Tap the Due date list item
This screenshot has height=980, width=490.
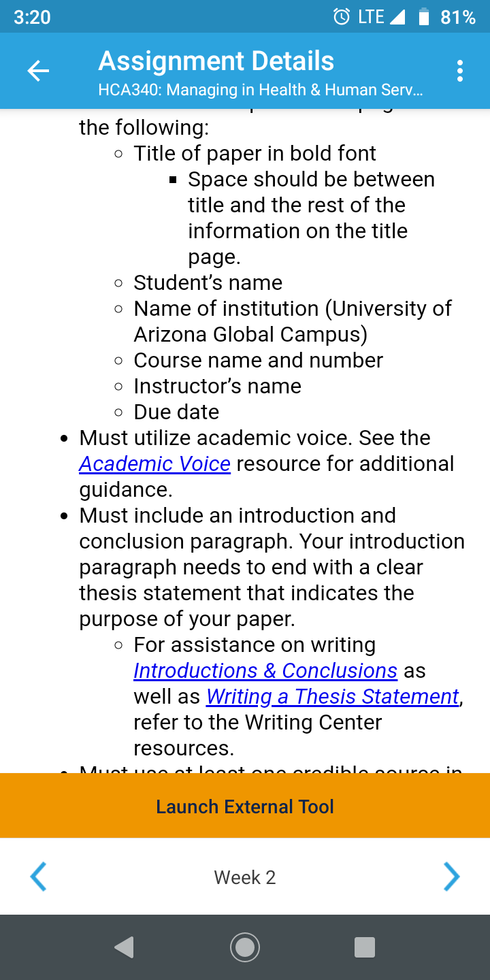176,412
